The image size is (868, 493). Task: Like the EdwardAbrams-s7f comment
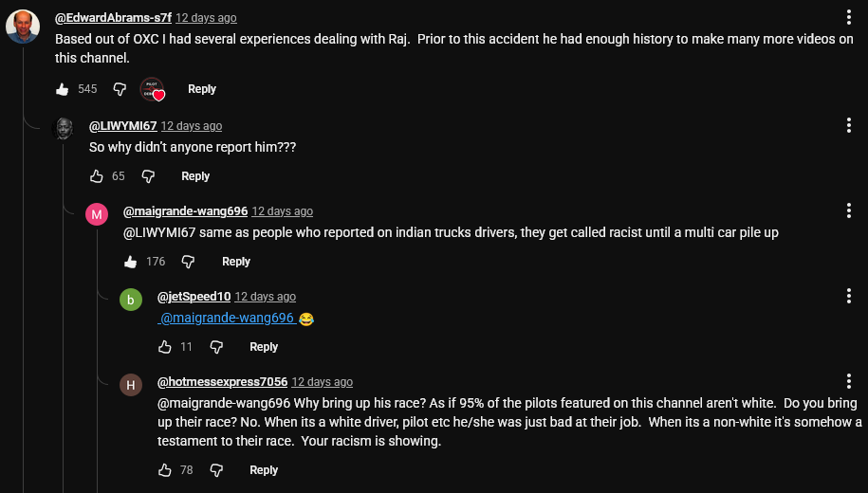click(63, 89)
